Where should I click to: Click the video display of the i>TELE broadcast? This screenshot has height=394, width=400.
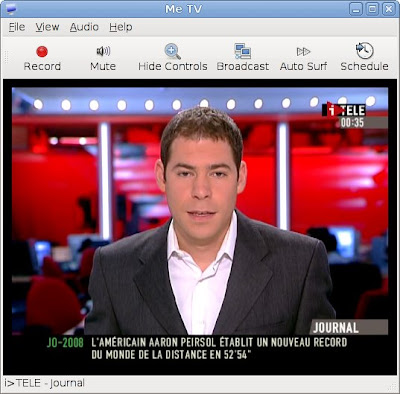[x=200, y=227]
